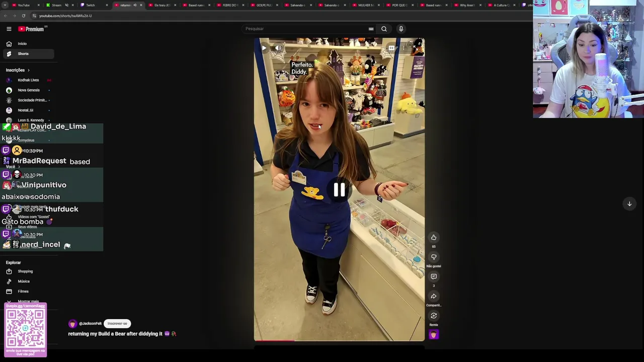Expand the Inscrições section
The image size is (644, 362).
18,70
